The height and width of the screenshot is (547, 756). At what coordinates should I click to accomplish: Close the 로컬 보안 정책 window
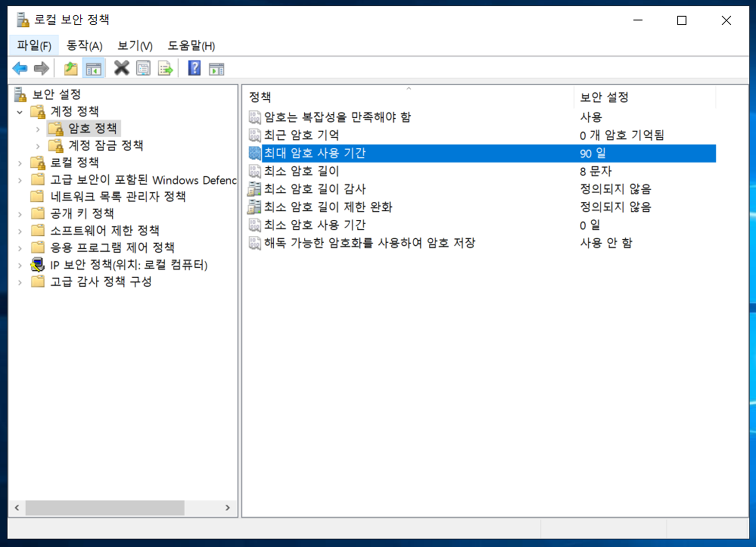click(726, 20)
